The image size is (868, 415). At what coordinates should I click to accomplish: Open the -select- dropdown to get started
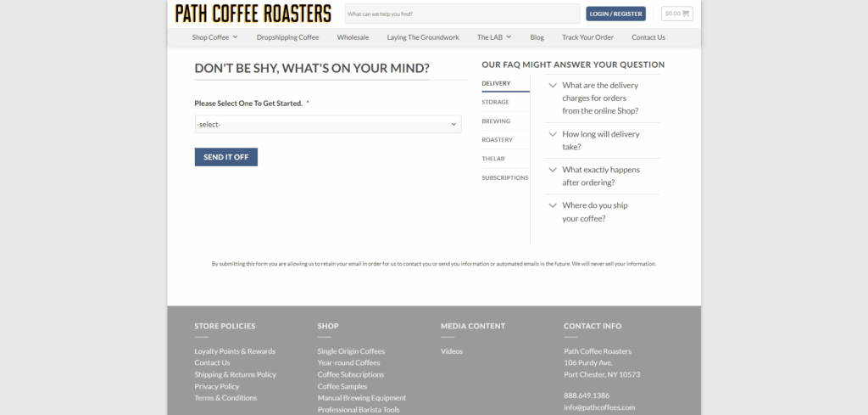[328, 124]
